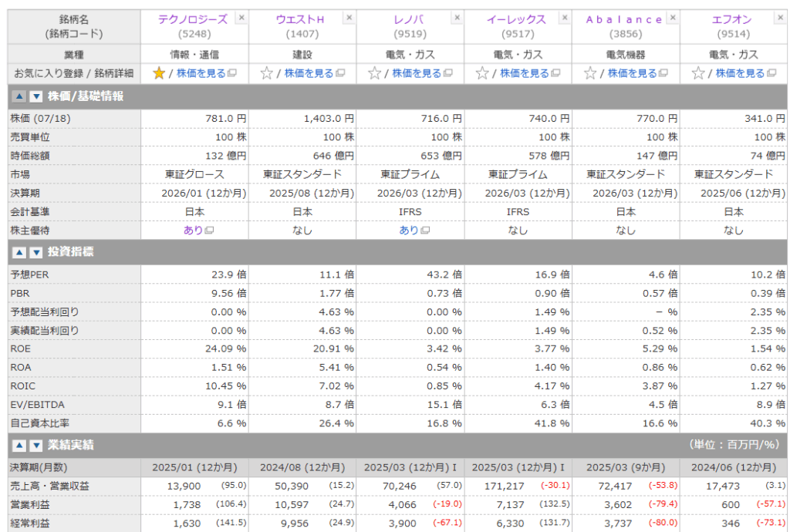Click the up arrow in 株価/基礎情報 header
The image size is (790, 532).
[19, 96]
